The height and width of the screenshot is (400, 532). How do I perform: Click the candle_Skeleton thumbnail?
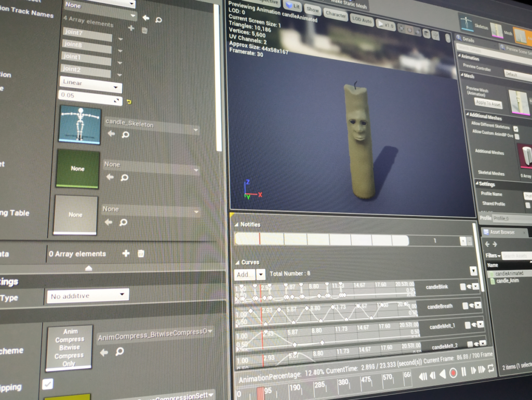(80, 125)
